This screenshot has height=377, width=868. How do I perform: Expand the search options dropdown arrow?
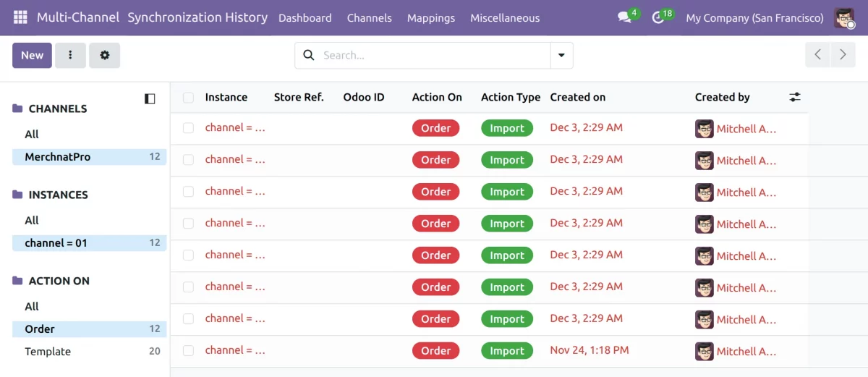tap(561, 55)
